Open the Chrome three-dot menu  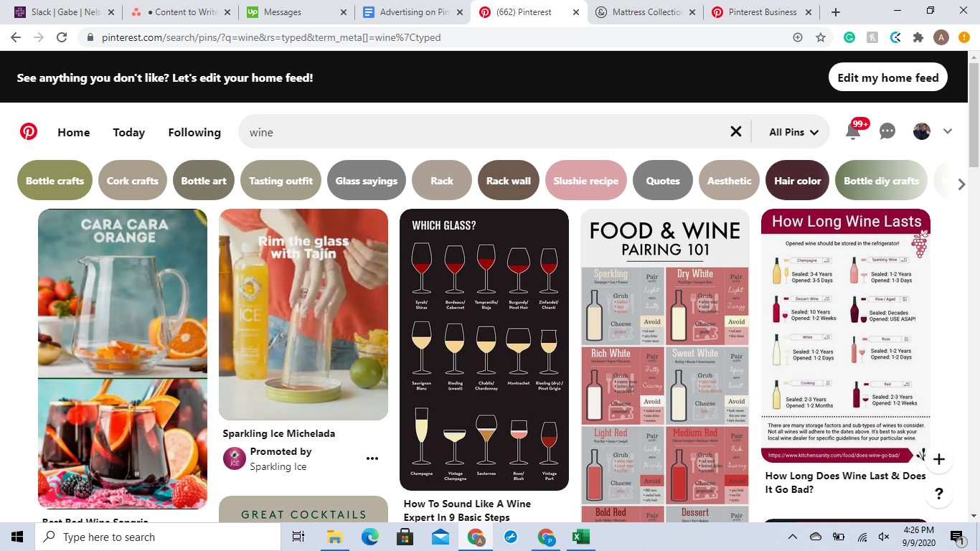coord(965,37)
